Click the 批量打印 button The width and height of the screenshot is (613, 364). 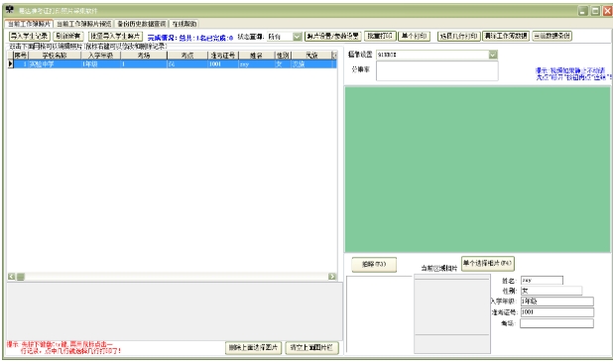pyautogui.click(x=380, y=36)
